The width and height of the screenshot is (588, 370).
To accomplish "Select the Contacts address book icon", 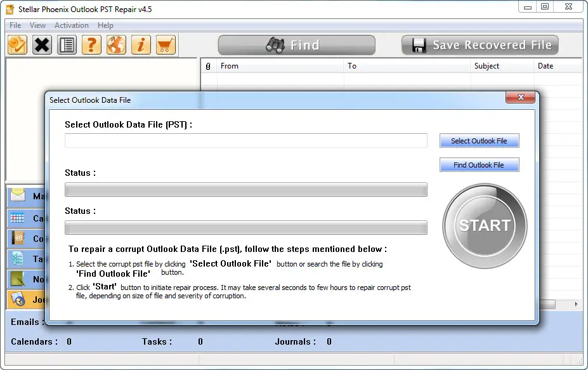I will 18,238.
